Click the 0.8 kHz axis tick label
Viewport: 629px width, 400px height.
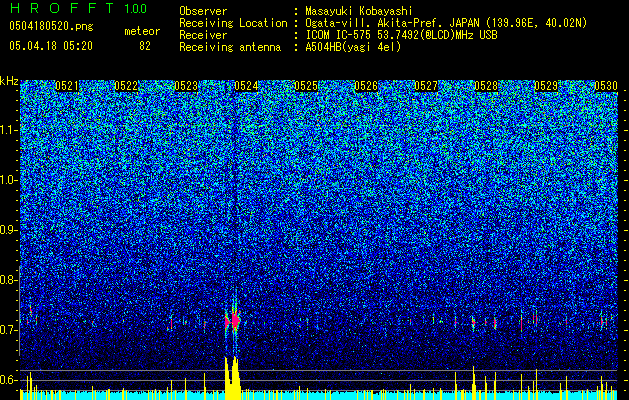click(8, 280)
